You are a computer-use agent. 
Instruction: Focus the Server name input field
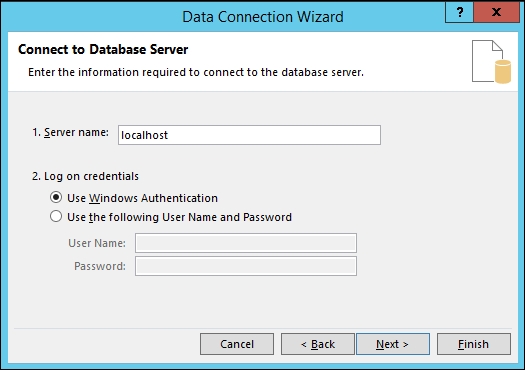pos(249,135)
